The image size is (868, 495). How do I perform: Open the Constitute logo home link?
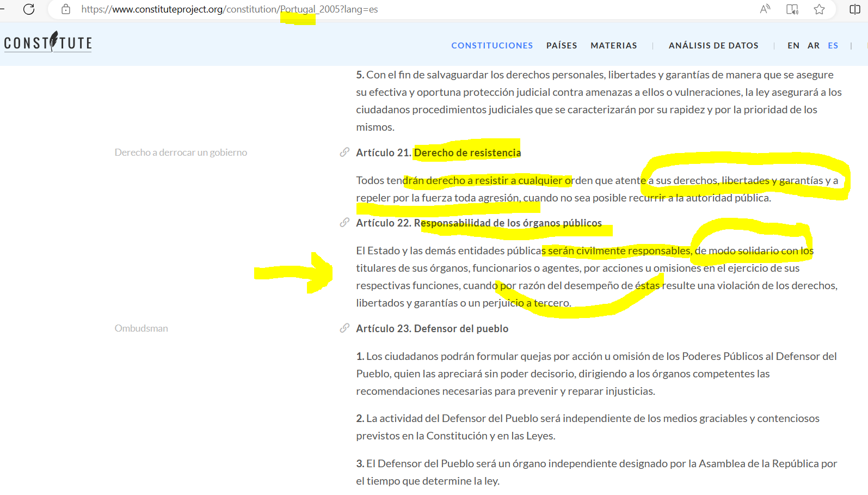(48, 42)
